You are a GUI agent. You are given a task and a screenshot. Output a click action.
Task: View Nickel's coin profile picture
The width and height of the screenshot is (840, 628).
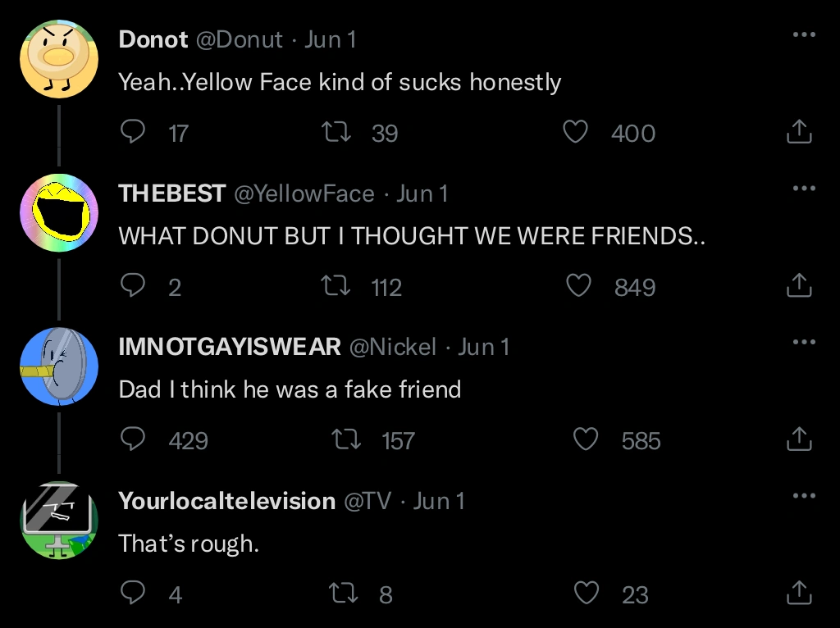click(59, 366)
